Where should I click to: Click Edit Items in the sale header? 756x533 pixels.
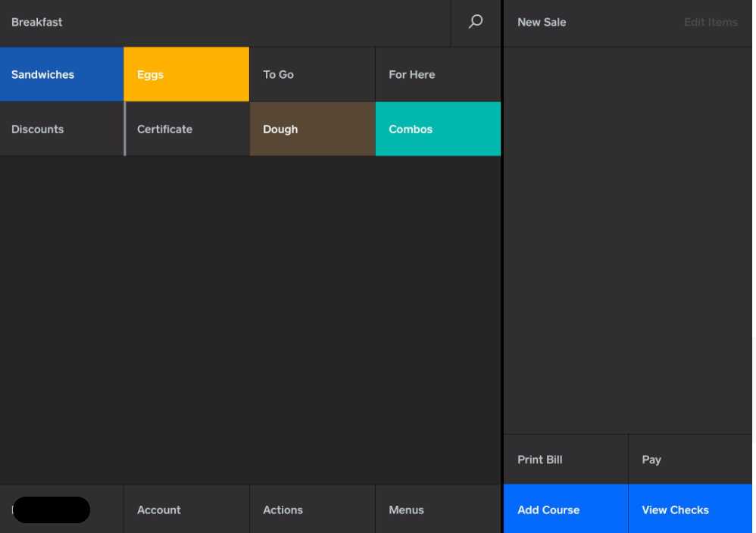click(x=710, y=23)
